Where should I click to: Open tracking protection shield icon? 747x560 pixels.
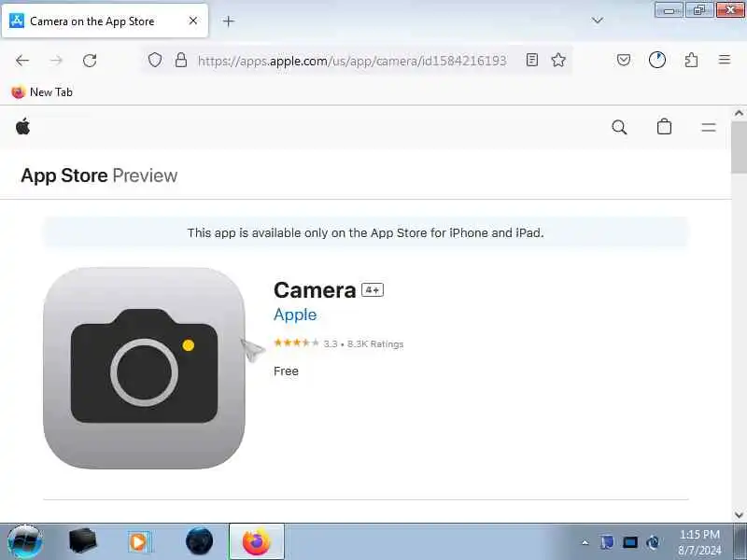click(155, 60)
